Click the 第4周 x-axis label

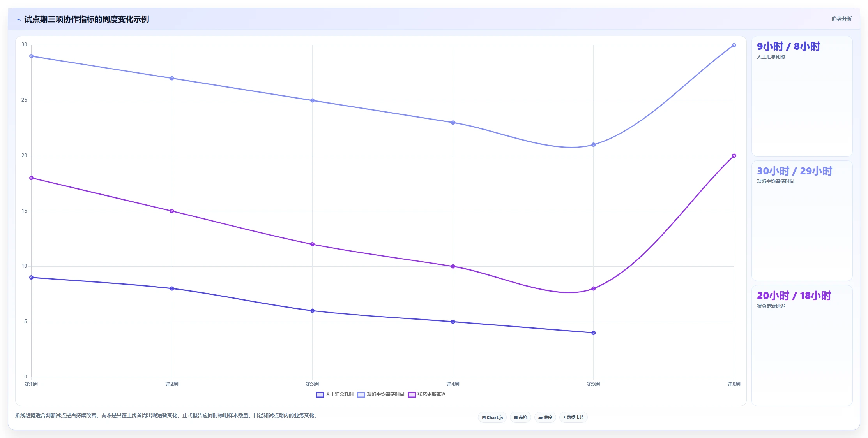(x=453, y=384)
